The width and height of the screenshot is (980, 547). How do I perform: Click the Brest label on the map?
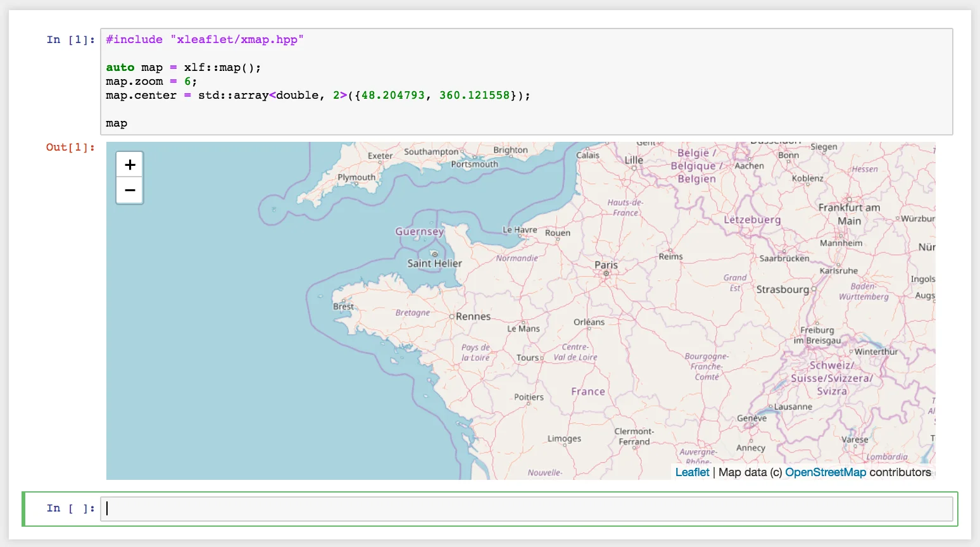click(344, 306)
